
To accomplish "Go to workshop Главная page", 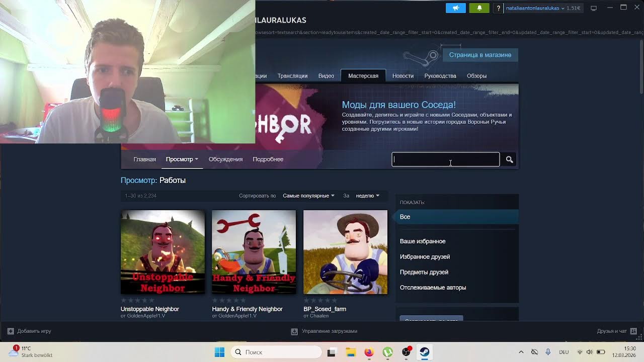I will click(145, 159).
